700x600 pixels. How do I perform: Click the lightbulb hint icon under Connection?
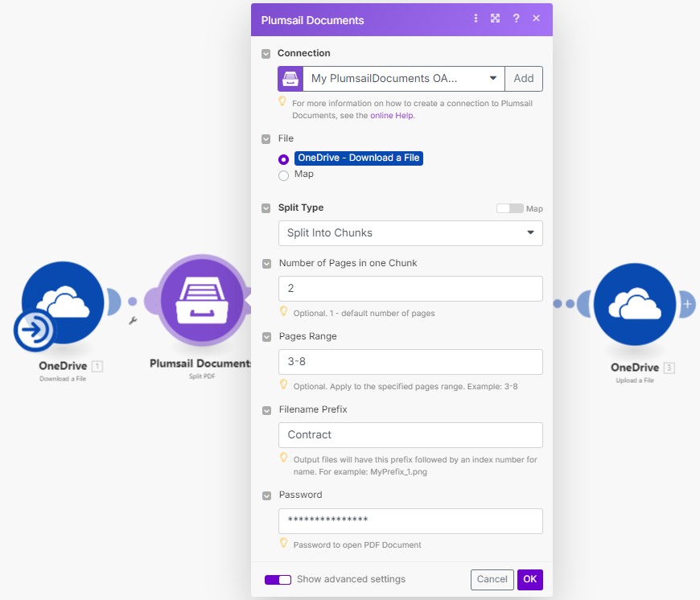point(282,101)
